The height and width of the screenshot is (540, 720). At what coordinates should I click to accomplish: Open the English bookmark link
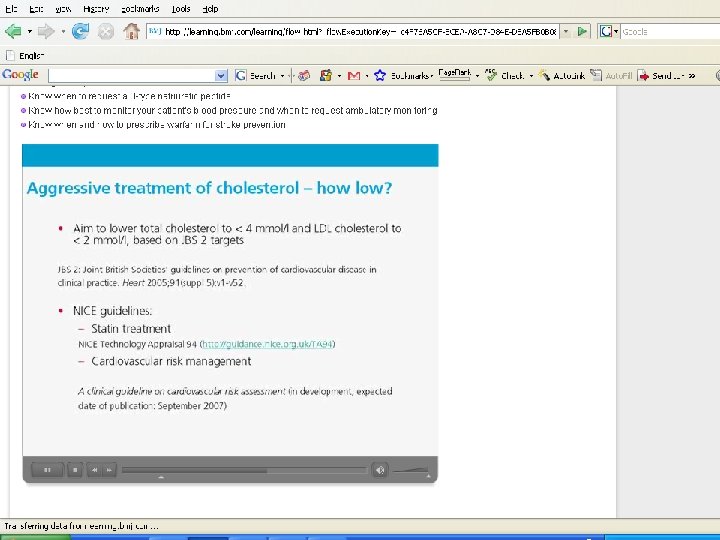pyautogui.click(x=26, y=56)
